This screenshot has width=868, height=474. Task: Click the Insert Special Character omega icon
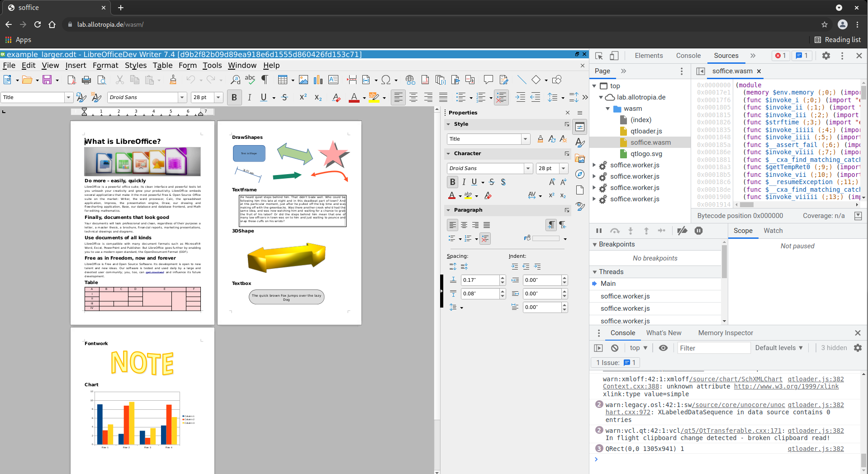(386, 80)
